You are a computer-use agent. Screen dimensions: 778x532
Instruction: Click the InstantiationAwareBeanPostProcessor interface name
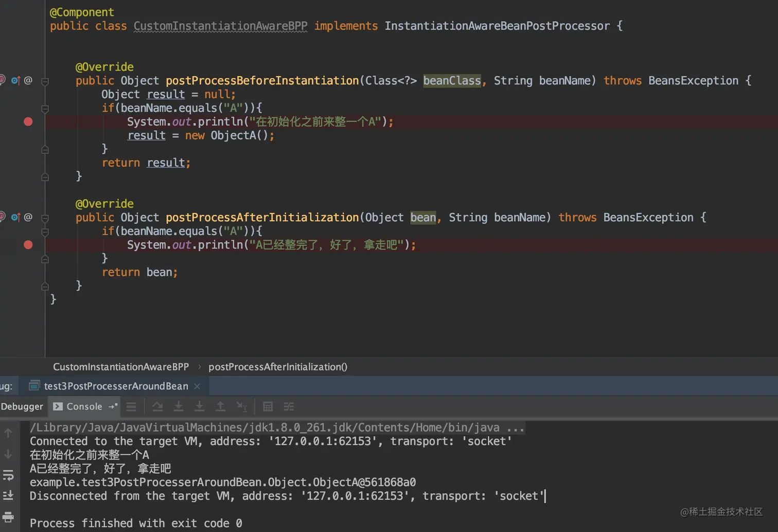click(x=497, y=26)
